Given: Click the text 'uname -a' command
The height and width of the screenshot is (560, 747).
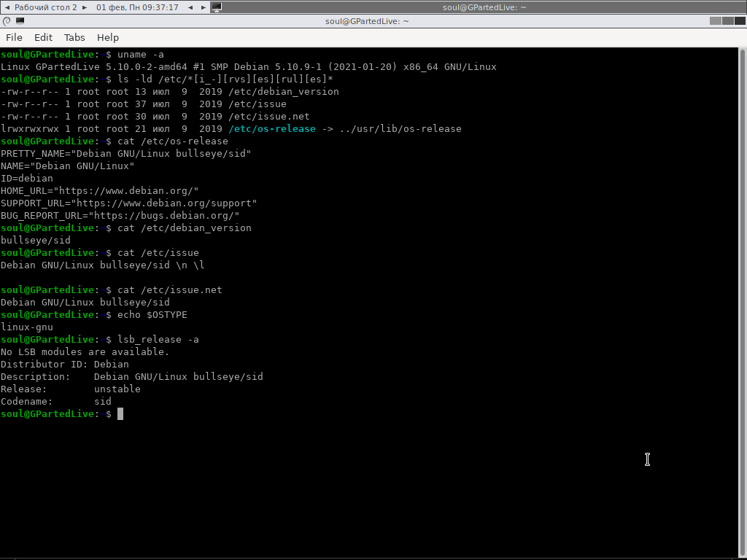Looking at the screenshot, I should click(141, 54).
